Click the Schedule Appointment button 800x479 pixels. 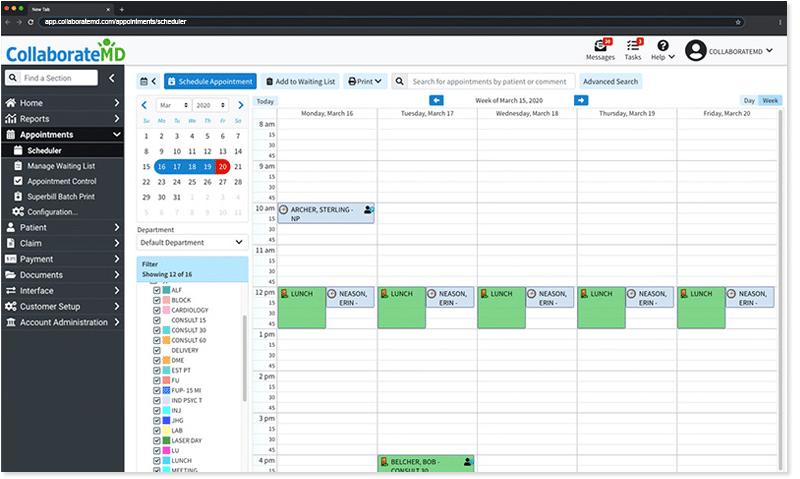210,81
